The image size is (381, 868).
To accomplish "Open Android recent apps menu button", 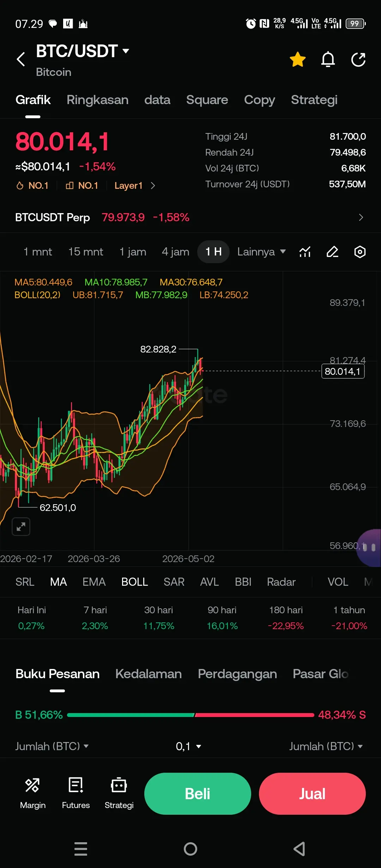I will pos(81,849).
